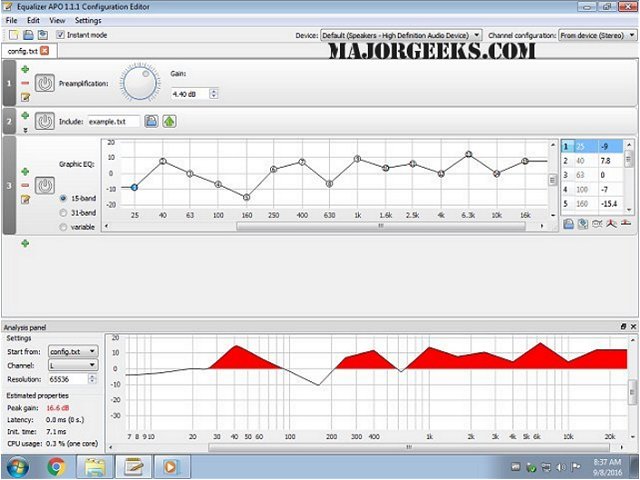Image resolution: width=640 pixels, height=480 pixels.
Task: Click the Gain field showing 4.40 dB
Action: point(189,94)
